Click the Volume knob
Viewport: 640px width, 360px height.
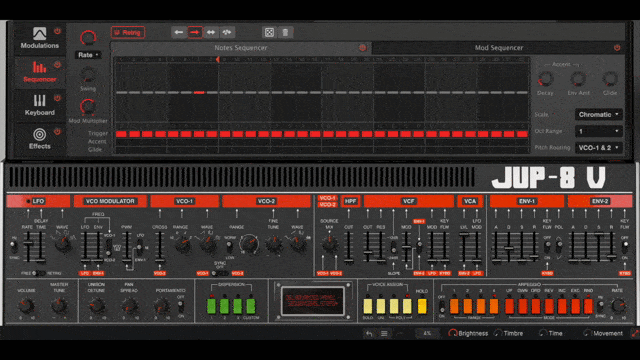click(26, 305)
